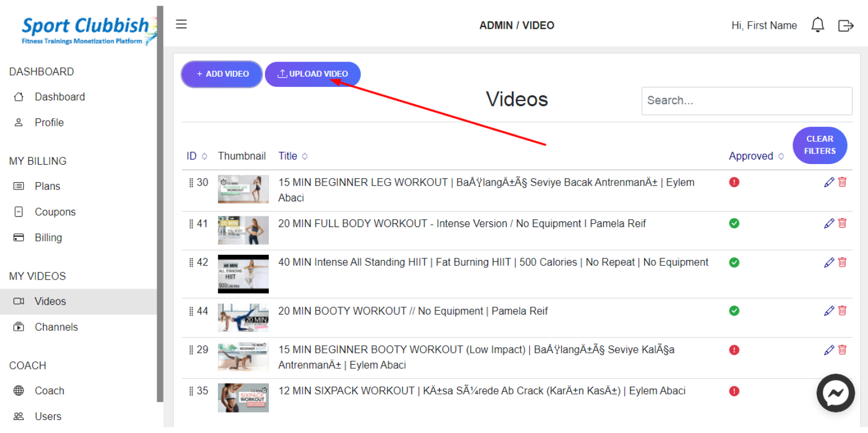Click green approved icon for video 42
Image resolution: width=868 pixels, height=433 pixels.
click(734, 262)
